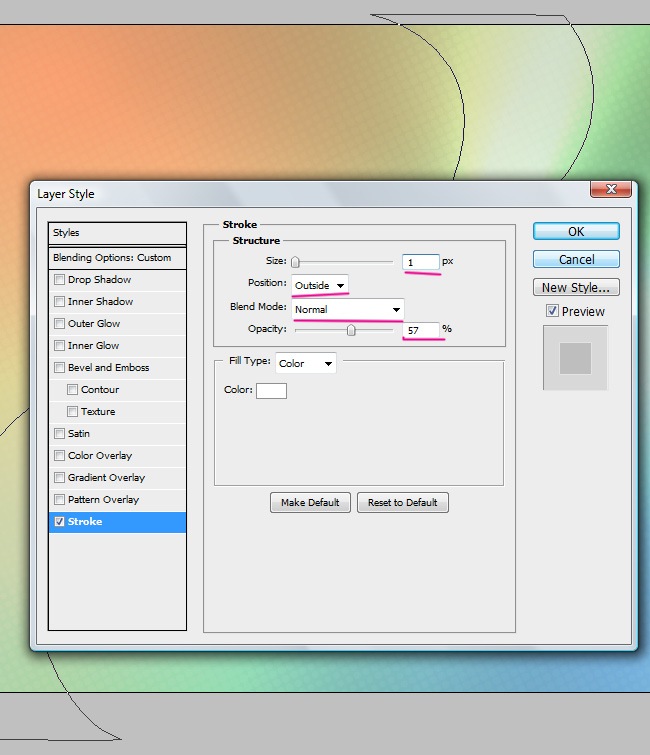Turn on Bevel and Emboss checkbox

point(60,368)
